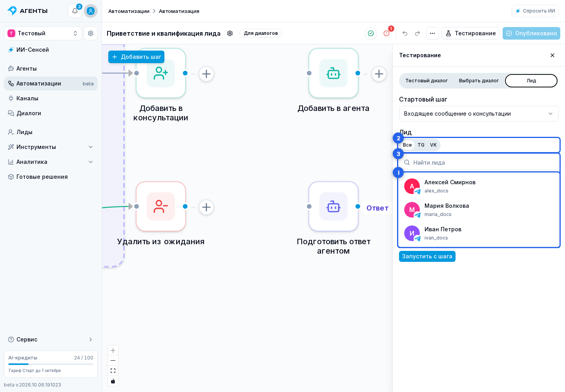Add step after Добавить в агента node
This screenshot has width=565, height=392.
379,74
